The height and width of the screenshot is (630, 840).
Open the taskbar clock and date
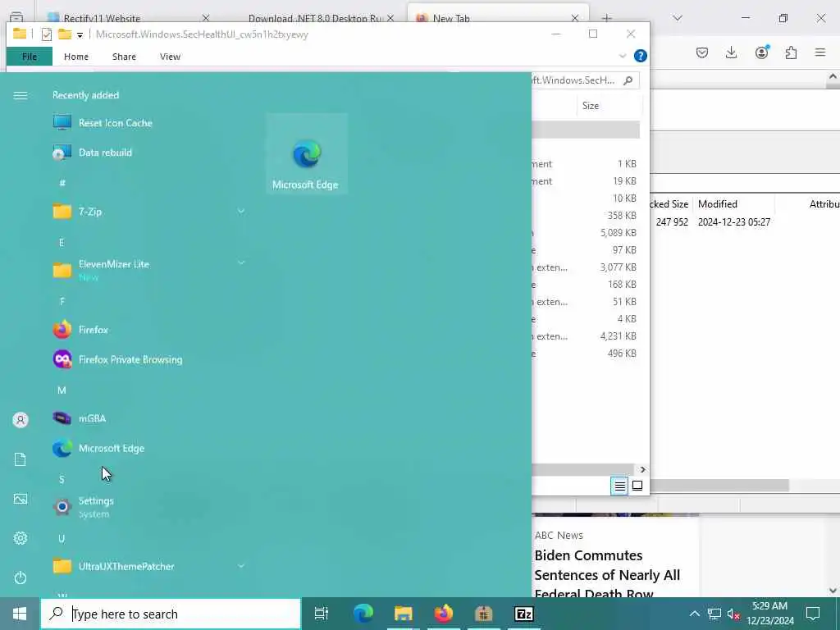[770, 614]
